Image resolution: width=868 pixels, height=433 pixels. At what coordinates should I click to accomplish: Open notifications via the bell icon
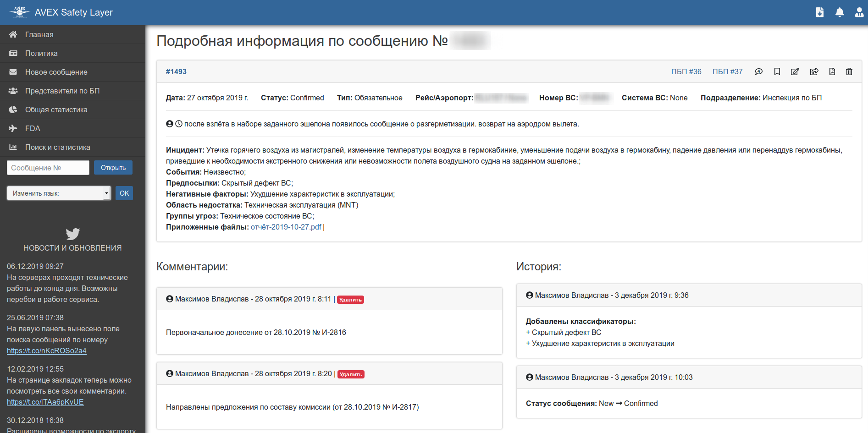(x=840, y=12)
